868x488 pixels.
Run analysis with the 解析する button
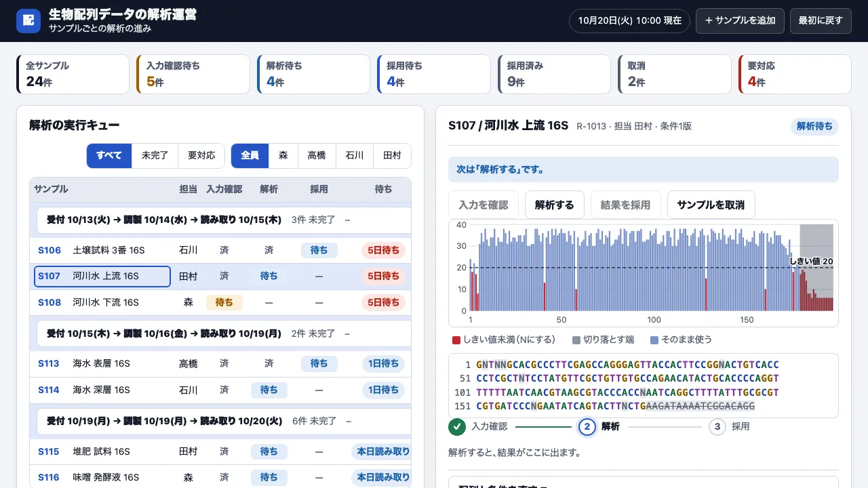(x=555, y=205)
